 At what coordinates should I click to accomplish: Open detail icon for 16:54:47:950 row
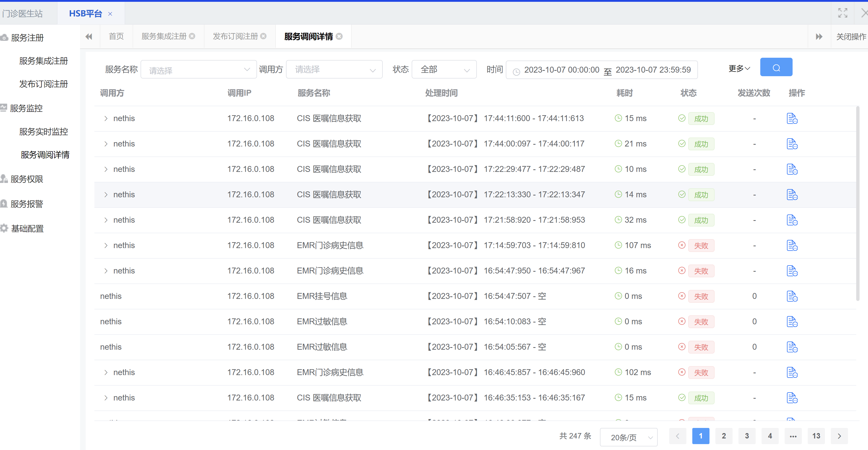[x=792, y=271]
